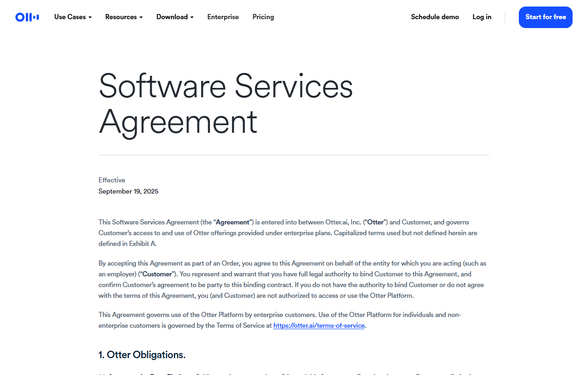Open the Resources dropdown menu
The height and width of the screenshot is (375, 588).
[x=124, y=17]
